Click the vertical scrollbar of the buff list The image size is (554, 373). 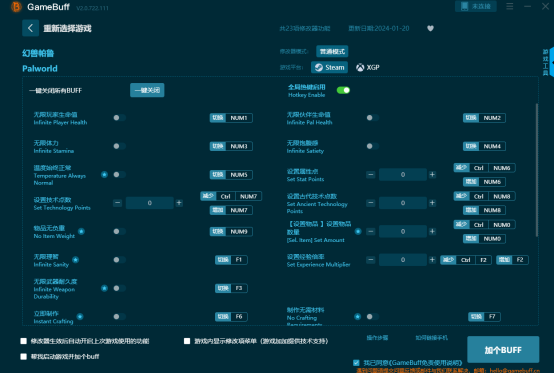537,170
